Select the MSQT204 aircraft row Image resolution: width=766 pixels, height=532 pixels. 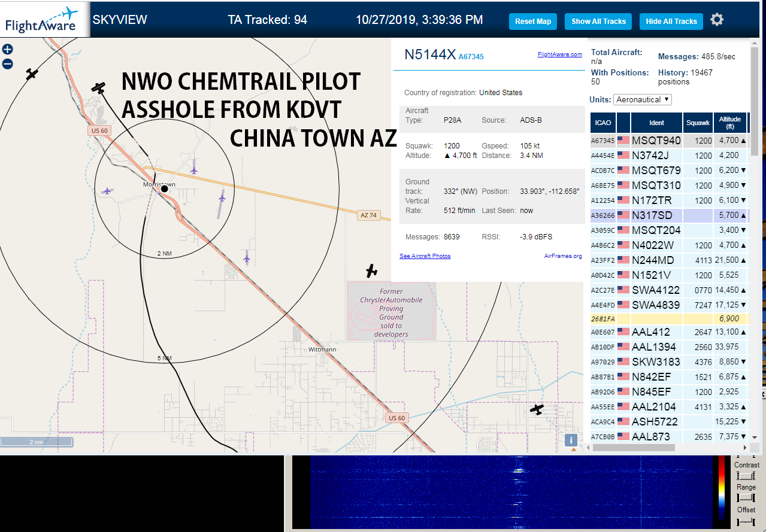click(x=669, y=230)
